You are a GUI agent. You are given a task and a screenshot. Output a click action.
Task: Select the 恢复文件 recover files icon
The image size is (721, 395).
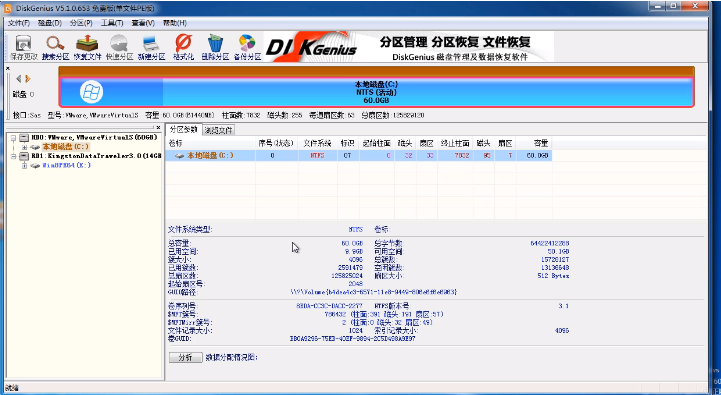(87, 47)
